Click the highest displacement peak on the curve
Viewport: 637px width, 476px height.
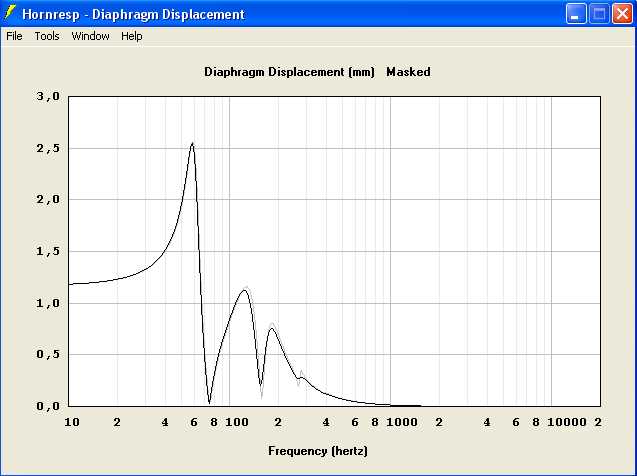[x=192, y=144]
